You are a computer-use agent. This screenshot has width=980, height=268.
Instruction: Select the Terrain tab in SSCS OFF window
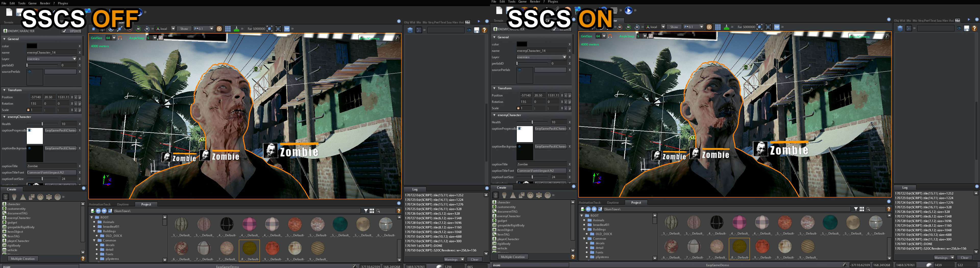pos(8,22)
